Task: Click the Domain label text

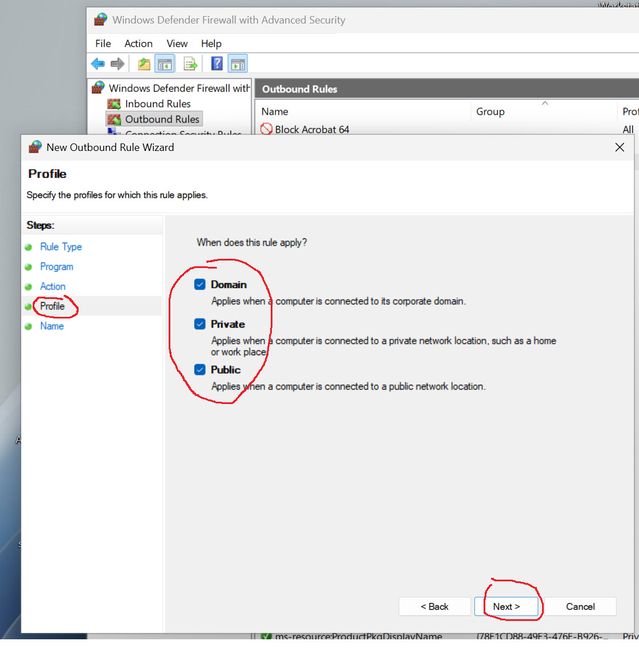Action: coord(229,285)
